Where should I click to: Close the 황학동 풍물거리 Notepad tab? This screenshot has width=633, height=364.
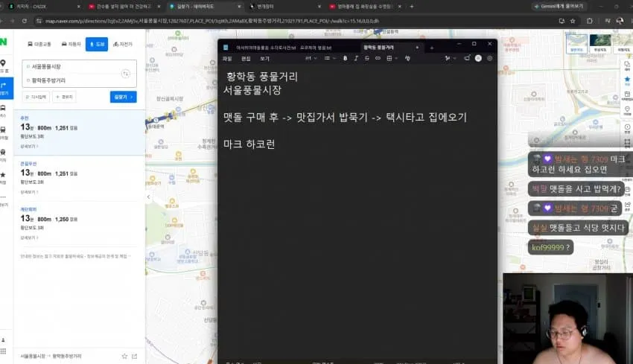[417, 48]
